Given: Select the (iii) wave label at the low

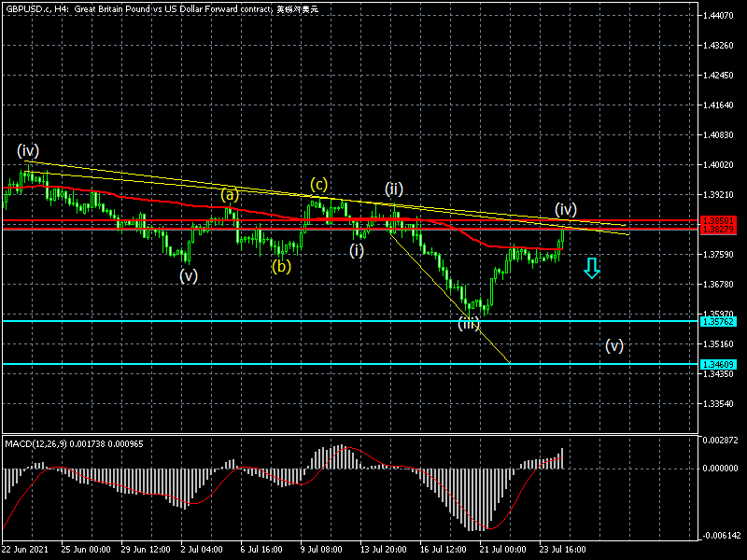Looking at the screenshot, I should pyautogui.click(x=469, y=324).
